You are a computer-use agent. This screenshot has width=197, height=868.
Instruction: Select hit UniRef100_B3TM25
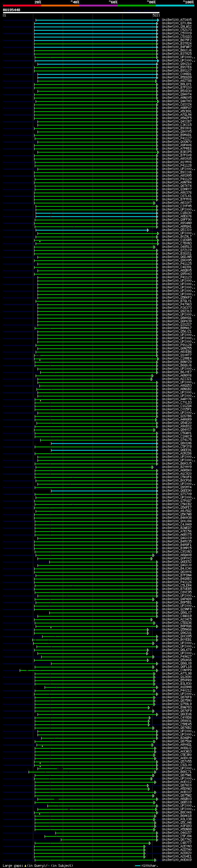(177, 54)
